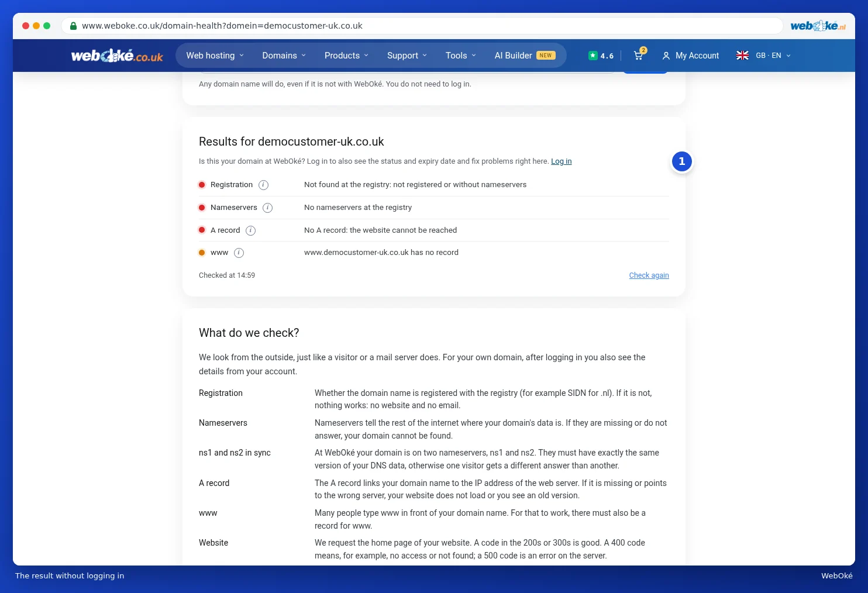Click the Log in link
This screenshot has height=593, width=868.
pos(561,161)
